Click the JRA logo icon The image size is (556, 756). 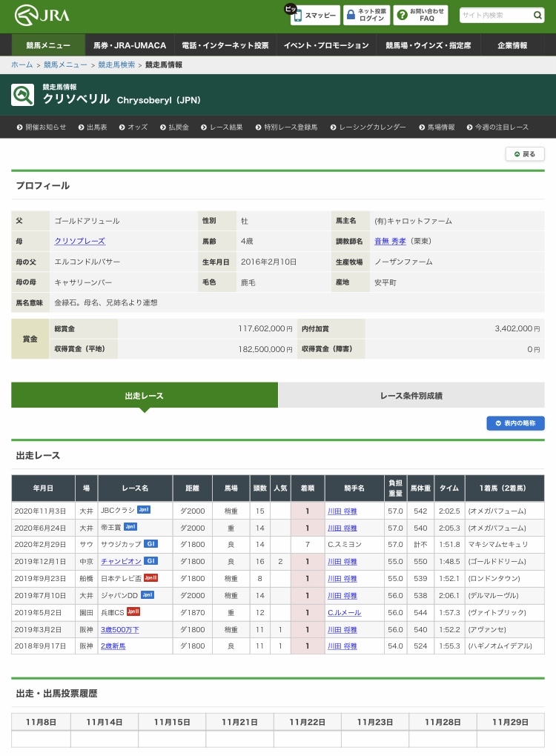[27, 15]
